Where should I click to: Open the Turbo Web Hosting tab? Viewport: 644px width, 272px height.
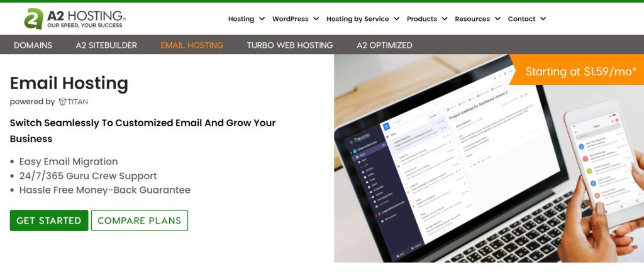point(290,45)
